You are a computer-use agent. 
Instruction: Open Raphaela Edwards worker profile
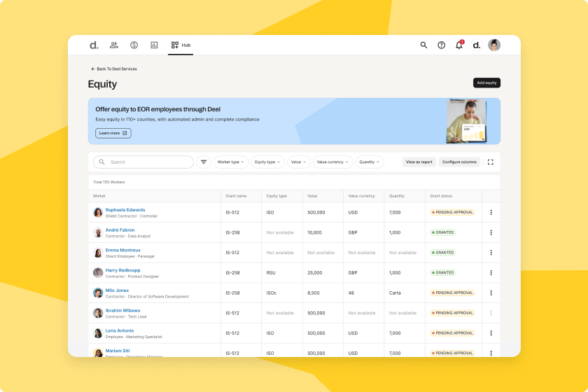[125, 210]
